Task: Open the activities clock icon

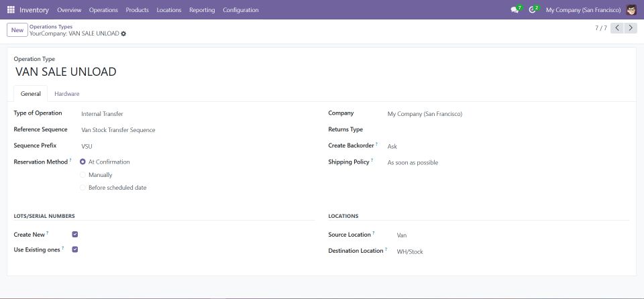Action: 533,10
